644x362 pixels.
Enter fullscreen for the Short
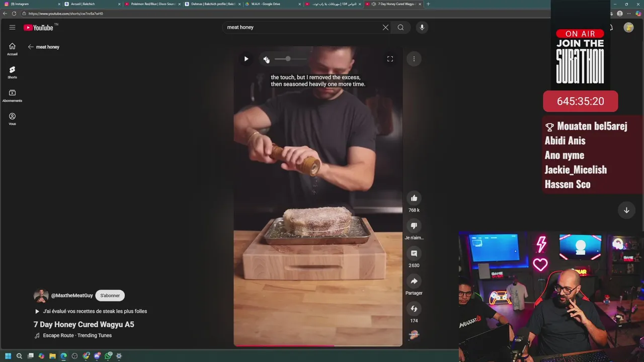[x=390, y=59]
